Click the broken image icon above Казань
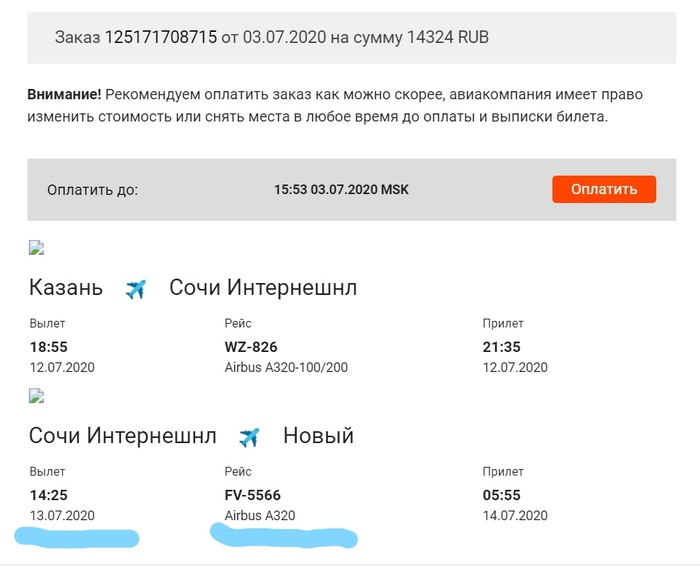The height and width of the screenshot is (575, 700). point(37,248)
